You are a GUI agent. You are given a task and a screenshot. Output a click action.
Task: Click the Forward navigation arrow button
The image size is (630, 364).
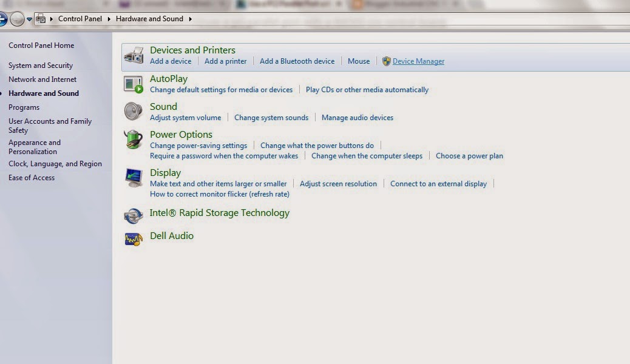tap(17, 19)
